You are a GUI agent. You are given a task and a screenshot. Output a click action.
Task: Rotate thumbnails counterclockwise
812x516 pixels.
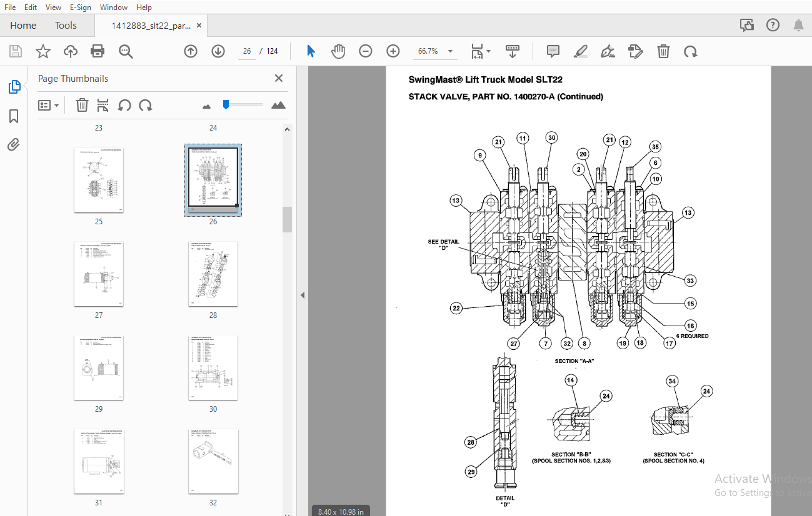(x=124, y=105)
